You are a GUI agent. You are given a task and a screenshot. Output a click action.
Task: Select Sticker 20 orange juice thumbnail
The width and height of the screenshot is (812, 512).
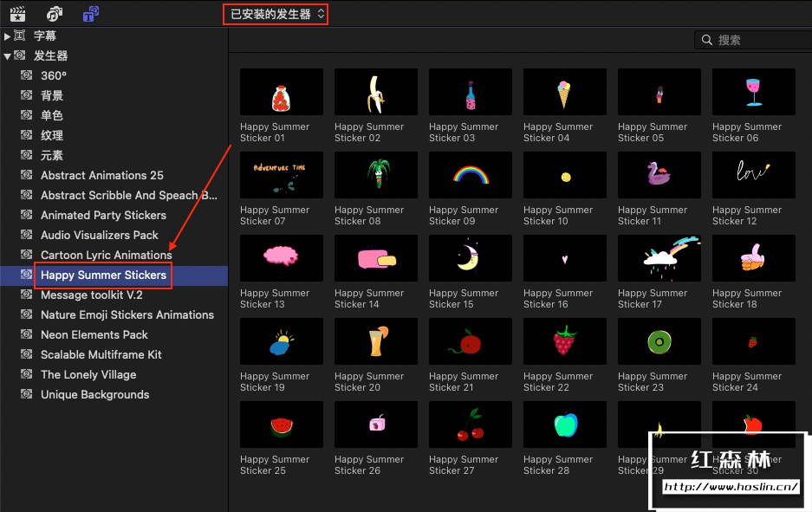pyautogui.click(x=376, y=341)
